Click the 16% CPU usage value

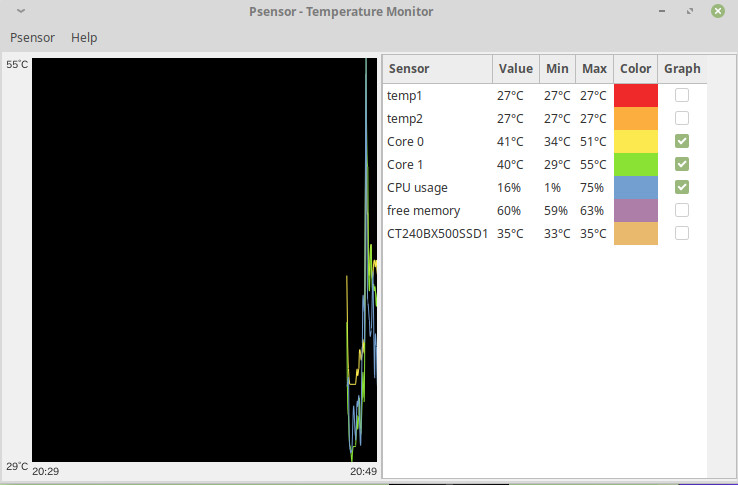point(509,188)
